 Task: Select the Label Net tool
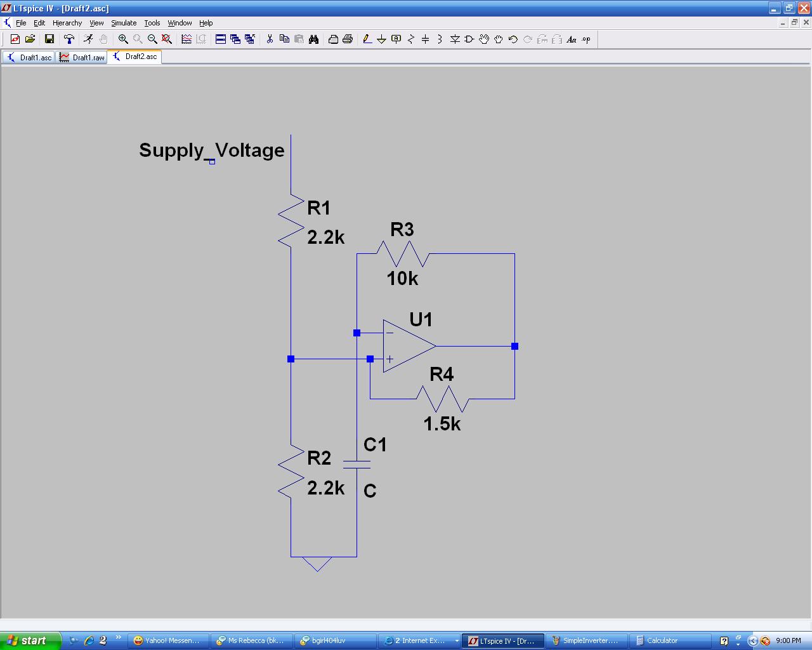[x=396, y=39]
